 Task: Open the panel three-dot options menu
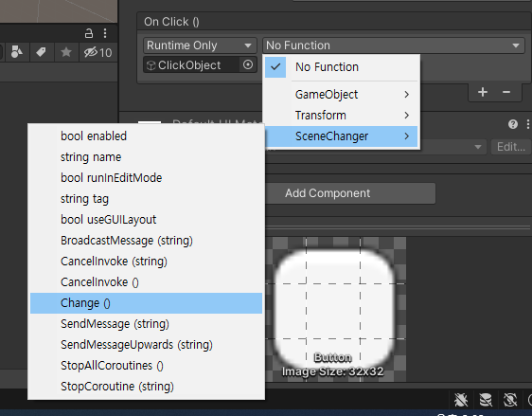(x=105, y=33)
